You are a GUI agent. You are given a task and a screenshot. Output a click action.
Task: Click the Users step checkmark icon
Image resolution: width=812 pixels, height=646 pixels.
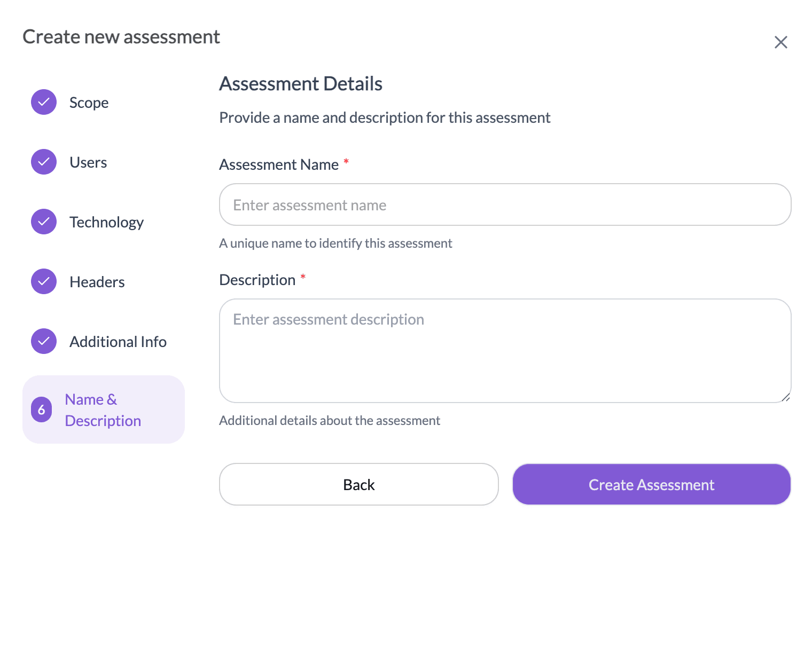tap(44, 162)
